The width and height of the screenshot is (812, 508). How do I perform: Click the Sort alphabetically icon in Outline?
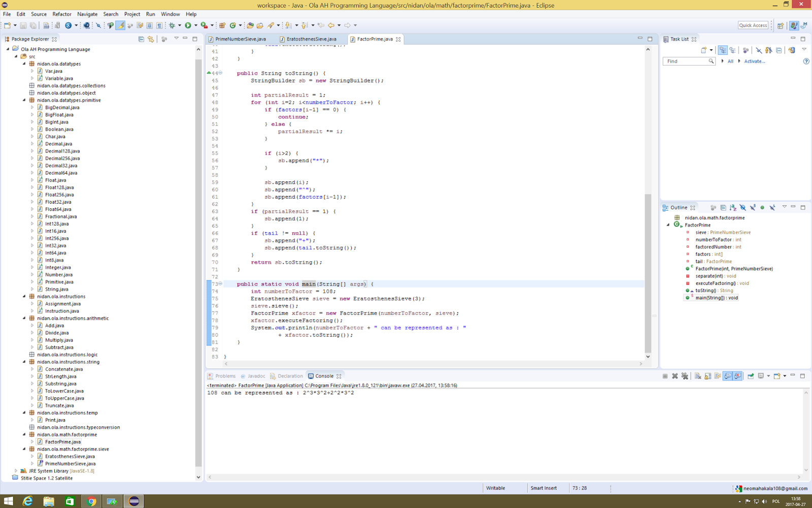(x=733, y=207)
